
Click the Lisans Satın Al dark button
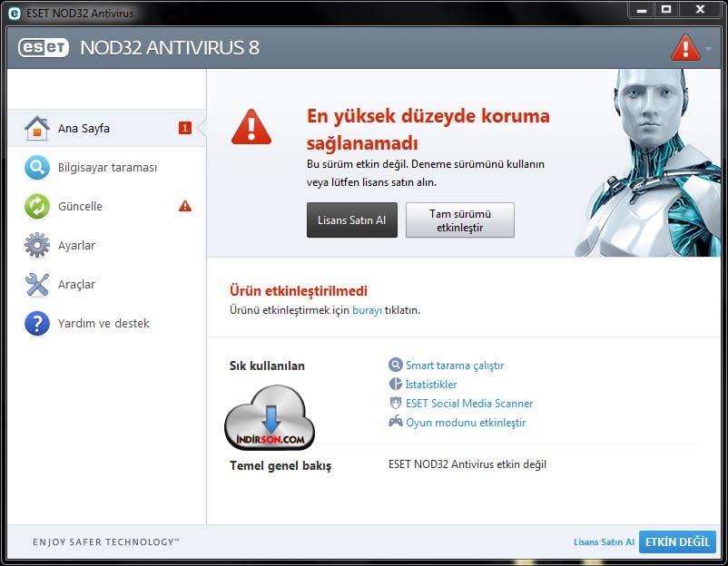pyautogui.click(x=352, y=220)
